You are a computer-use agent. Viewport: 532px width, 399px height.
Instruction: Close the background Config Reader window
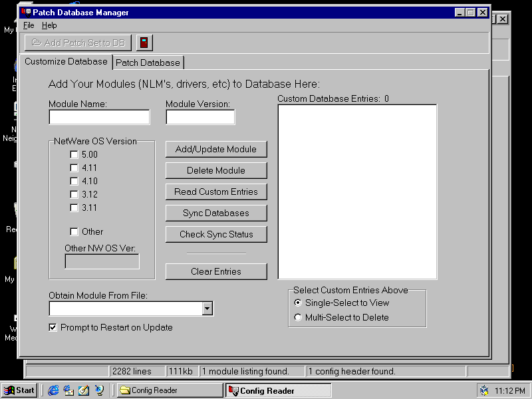503,19
